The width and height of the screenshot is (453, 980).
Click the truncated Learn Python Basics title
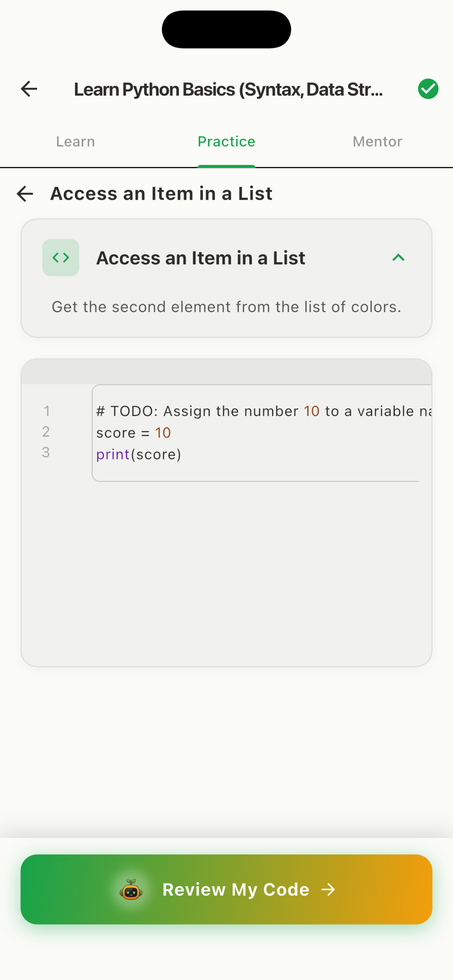click(227, 89)
